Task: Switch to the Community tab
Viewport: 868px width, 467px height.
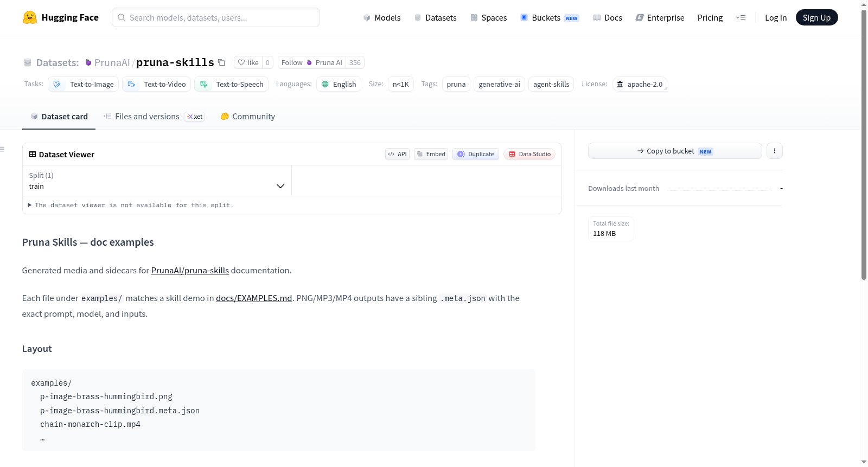Action: (x=247, y=116)
